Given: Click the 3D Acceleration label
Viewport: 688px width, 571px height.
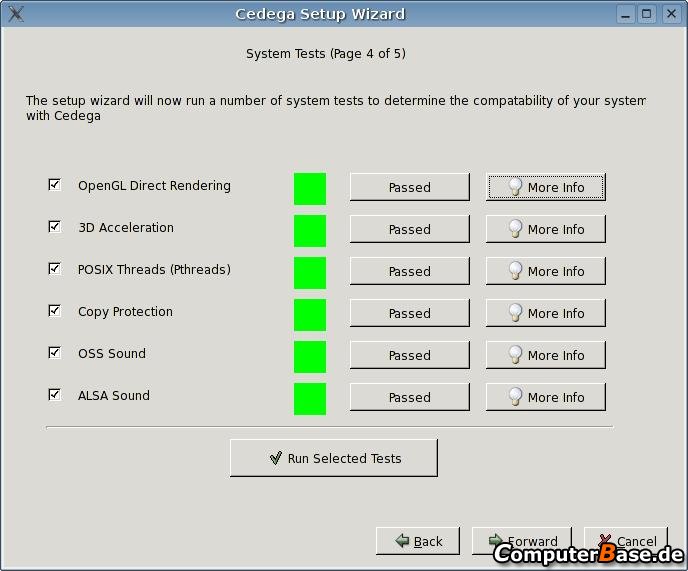Looking at the screenshot, I should (x=126, y=227).
